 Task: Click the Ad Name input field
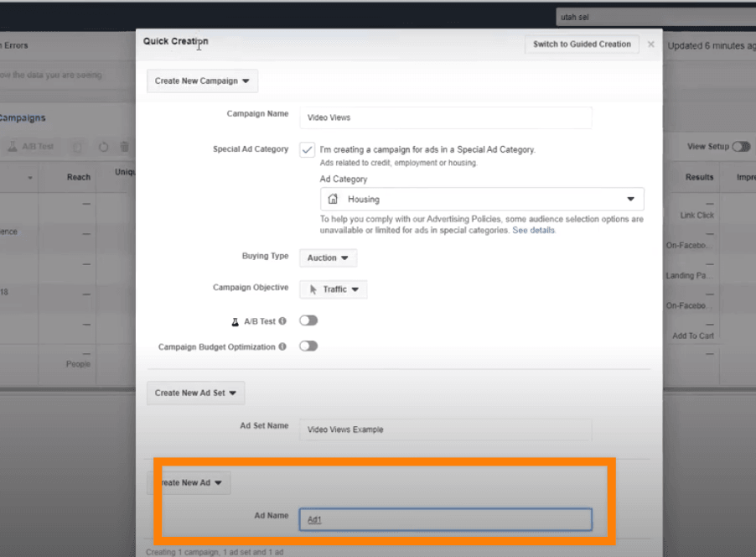coord(446,519)
